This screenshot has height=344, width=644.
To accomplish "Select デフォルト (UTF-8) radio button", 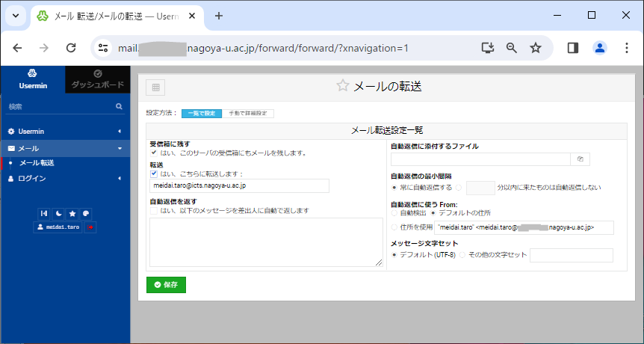I will click(x=394, y=255).
